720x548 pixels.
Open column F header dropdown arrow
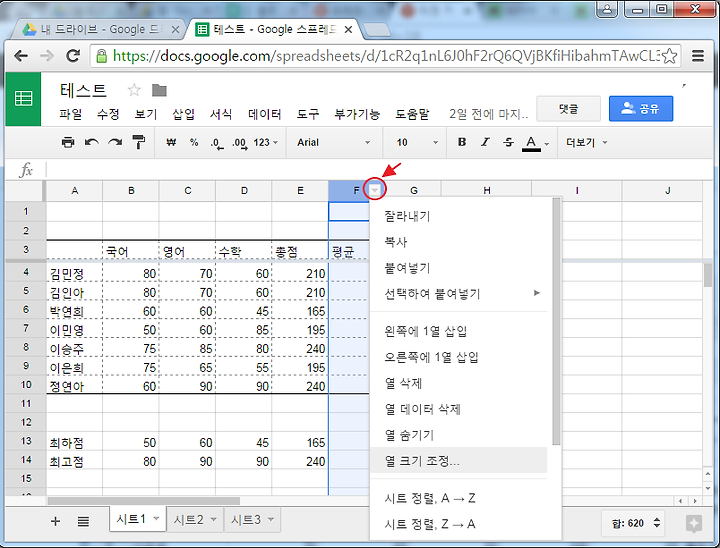375,190
